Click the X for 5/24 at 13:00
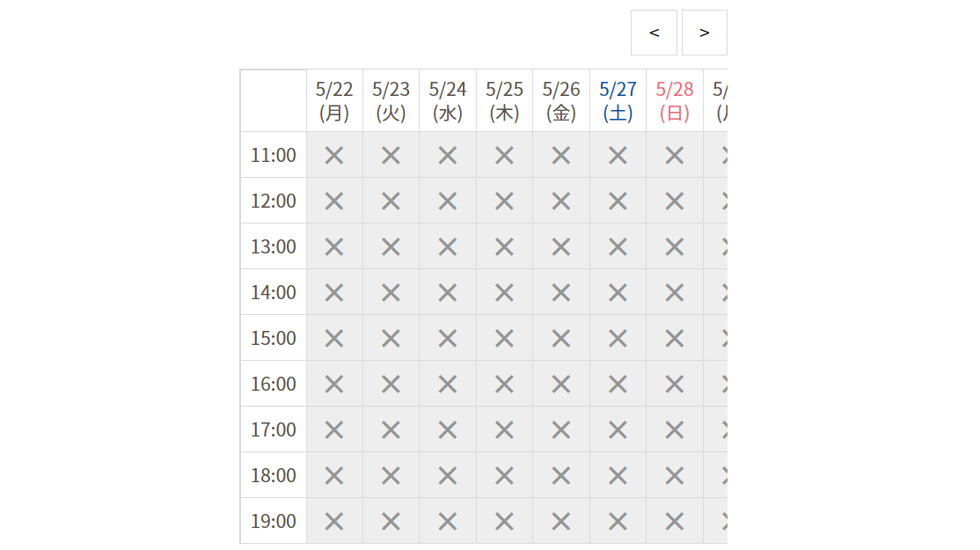This screenshot has height=550, width=980. tap(448, 247)
